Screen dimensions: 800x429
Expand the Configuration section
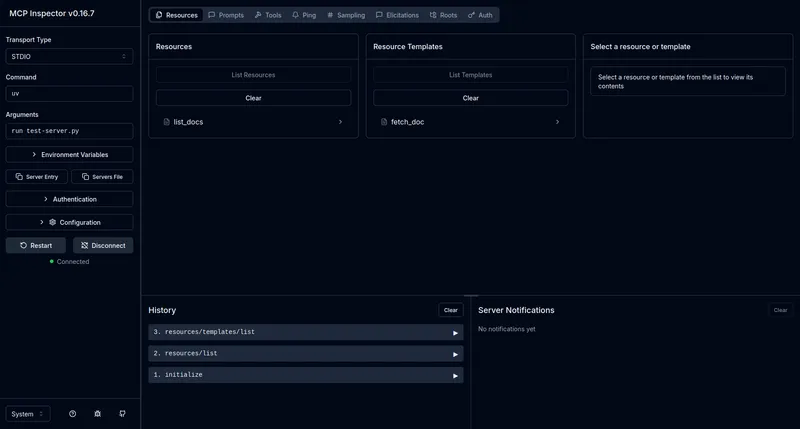click(69, 222)
